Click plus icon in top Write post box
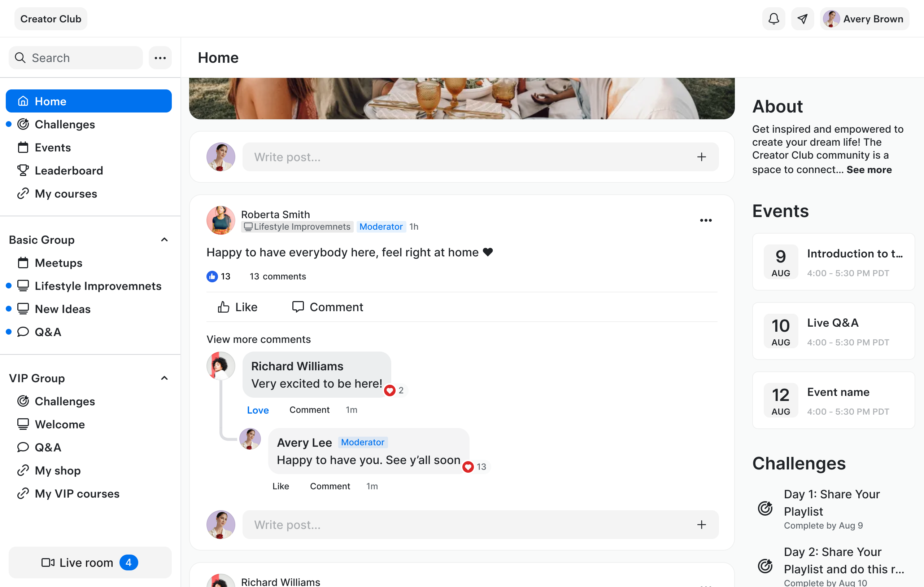Image resolution: width=924 pixels, height=587 pixels. [x=701, y=157]
